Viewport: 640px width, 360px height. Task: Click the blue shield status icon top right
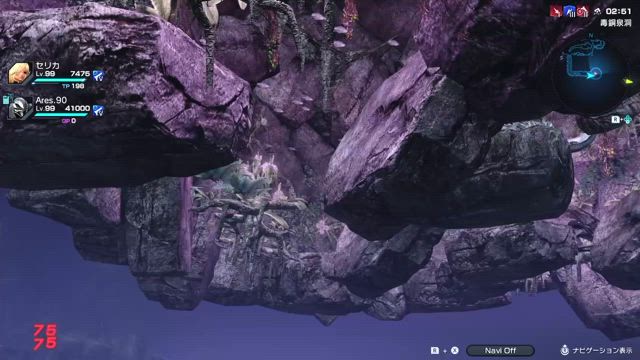pos(569,11)
